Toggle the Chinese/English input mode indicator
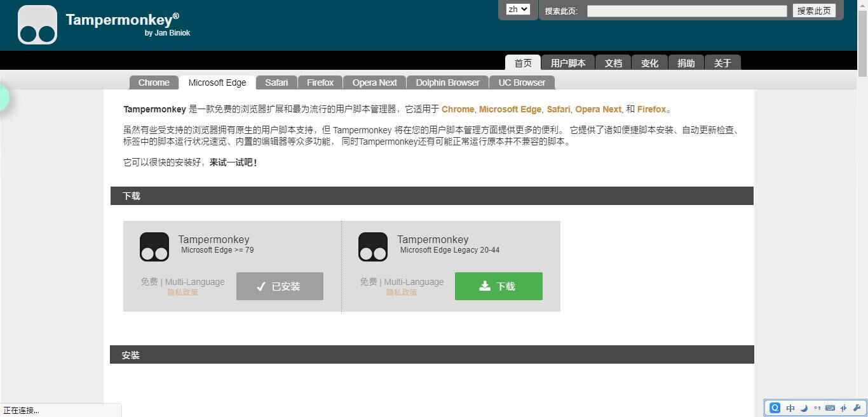 (x=790, y=408)
